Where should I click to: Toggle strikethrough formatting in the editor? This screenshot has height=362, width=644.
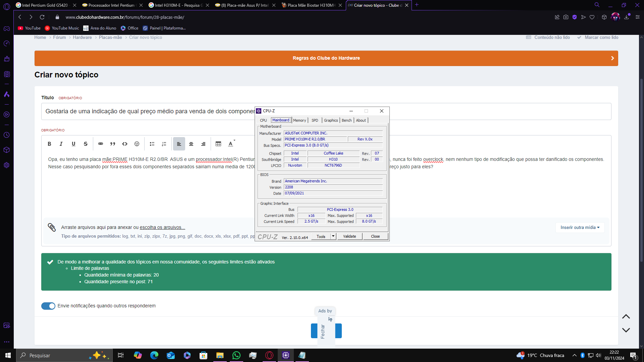[x=86, y=144]
